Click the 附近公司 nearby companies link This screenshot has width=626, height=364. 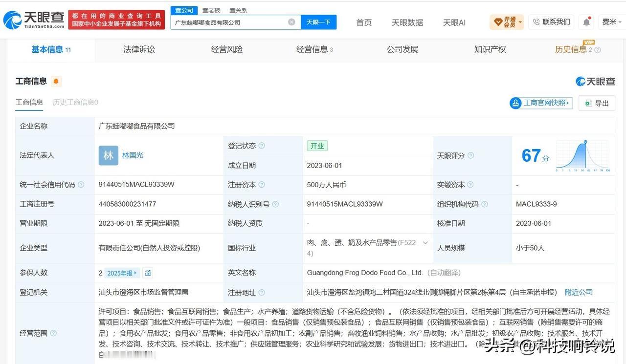coord(579,292)
